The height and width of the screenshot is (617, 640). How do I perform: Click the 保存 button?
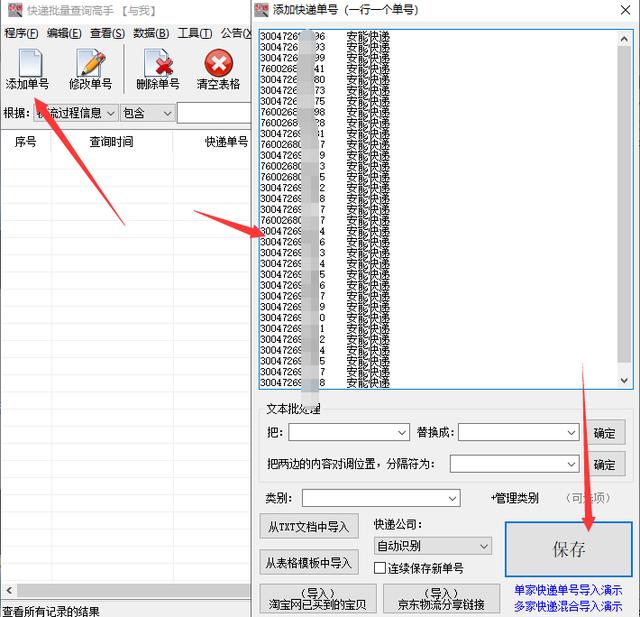click(569, 549)
